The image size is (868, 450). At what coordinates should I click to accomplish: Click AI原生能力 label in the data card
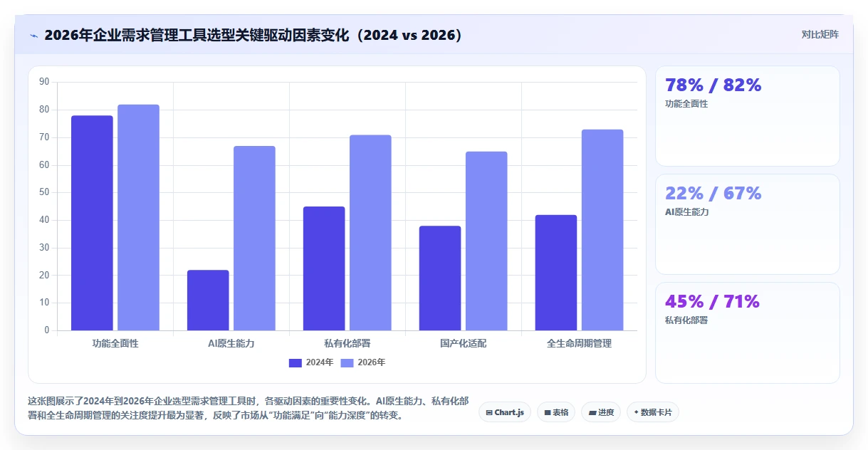(x=686, y=212)
